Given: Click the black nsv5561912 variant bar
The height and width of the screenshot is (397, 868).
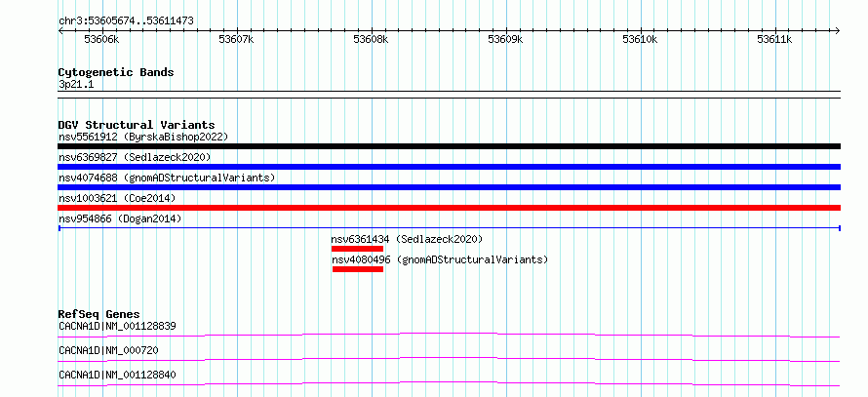Looking at the screenshot, I should point(449,146).
